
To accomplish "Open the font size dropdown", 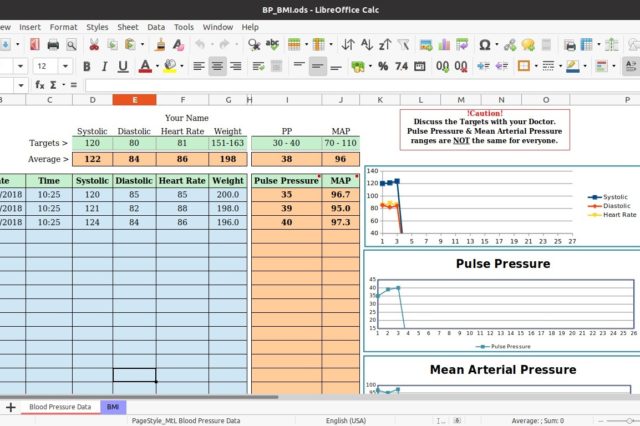I will 63,66.
